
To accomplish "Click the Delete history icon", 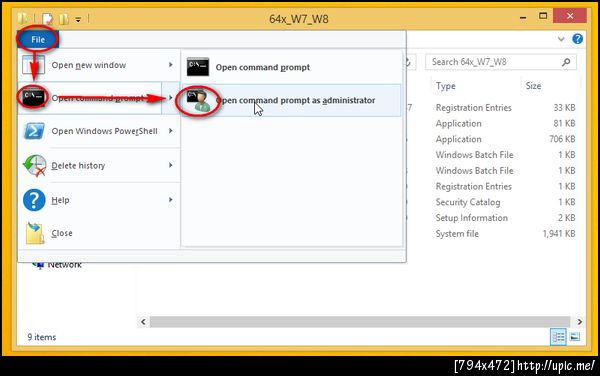I will coord(34,166).
